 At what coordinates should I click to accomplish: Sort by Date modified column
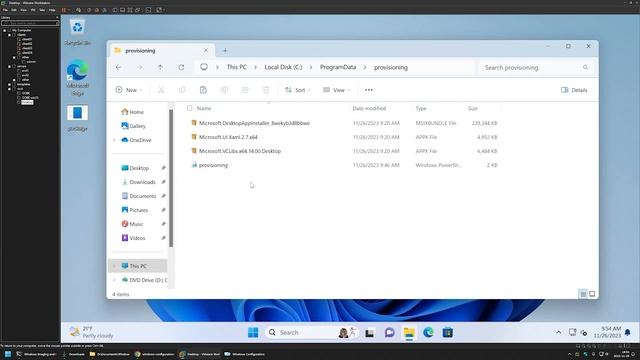(x=369, y=108)
